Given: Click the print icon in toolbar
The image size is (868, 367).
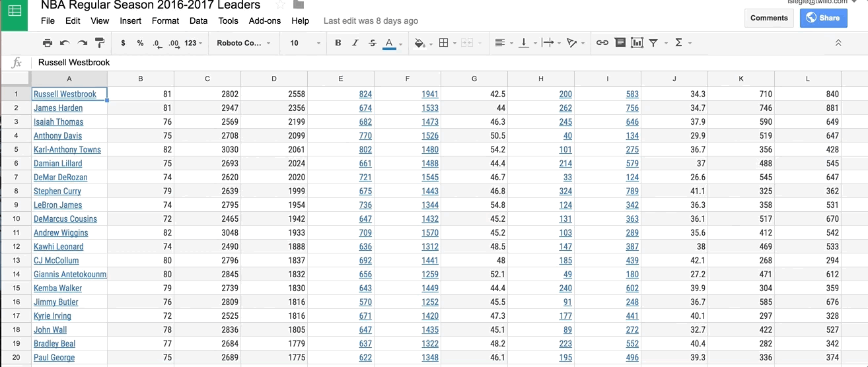Looking at the screenshot, I should click(48, 43).
